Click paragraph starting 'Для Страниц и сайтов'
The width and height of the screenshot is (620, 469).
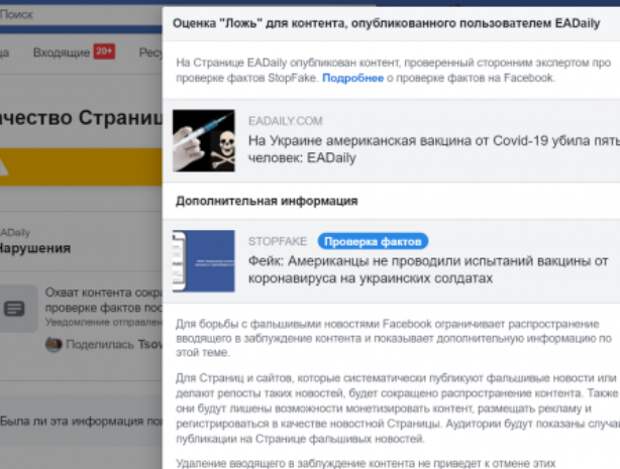click(x=397, y=408)
